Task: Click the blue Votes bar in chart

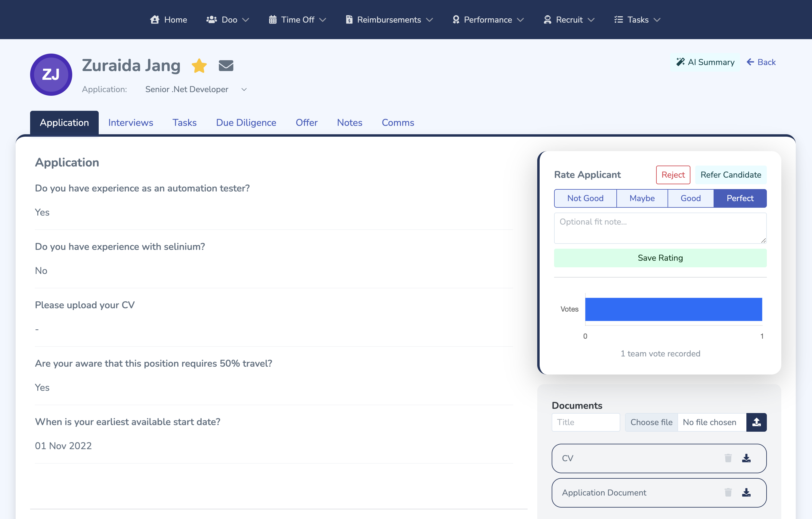Action: 674,309
